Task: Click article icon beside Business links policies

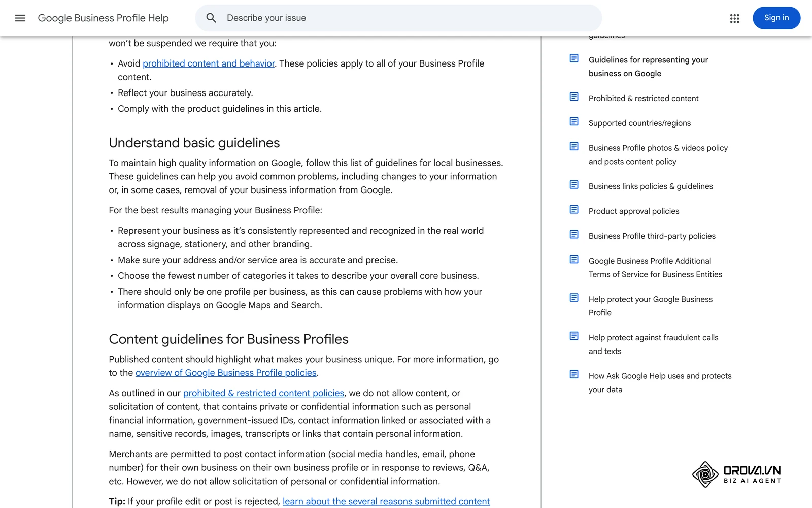Action: click(x=574, y=185)
